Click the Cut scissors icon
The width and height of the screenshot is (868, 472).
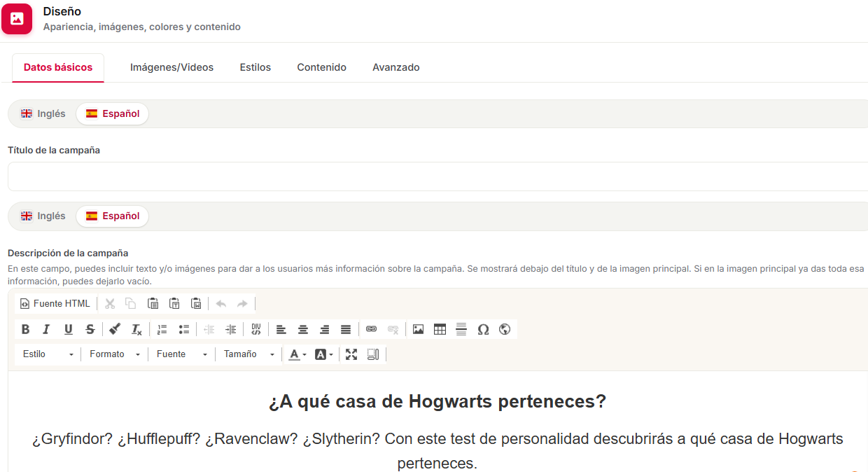point(110,303)
